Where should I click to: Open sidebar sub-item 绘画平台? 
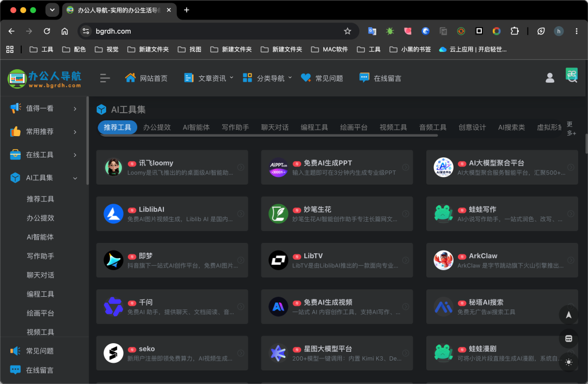coord(40,313)
